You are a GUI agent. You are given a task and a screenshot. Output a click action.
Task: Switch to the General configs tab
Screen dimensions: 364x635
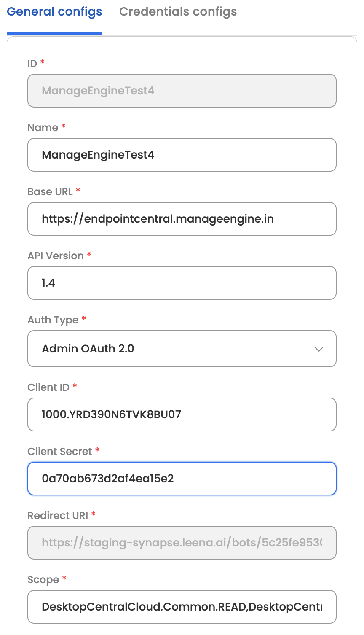tap(54, 12)
